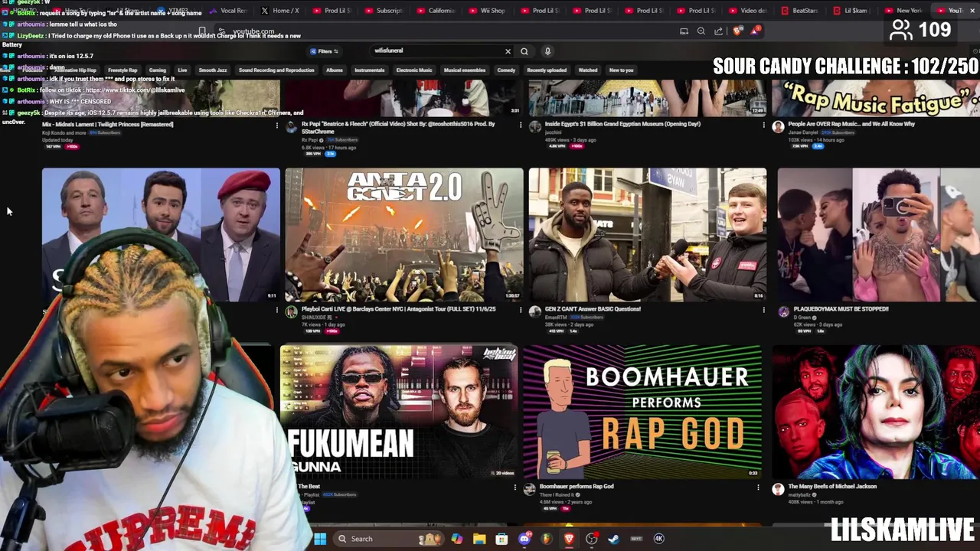The width and height of the screenshot is (980, 551).
Task: Click the zoom magnifier icon in address bar
Action: (701, 31)
